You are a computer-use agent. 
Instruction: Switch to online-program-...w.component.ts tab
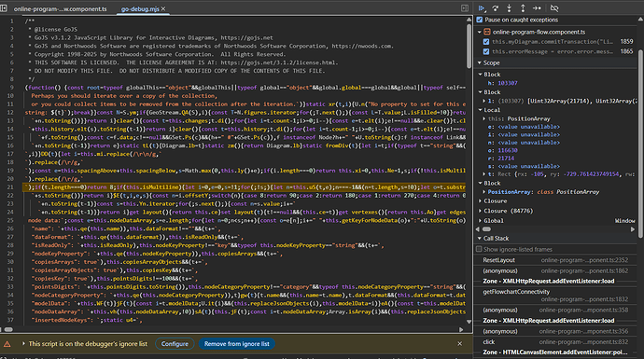[x=60, y=8]
